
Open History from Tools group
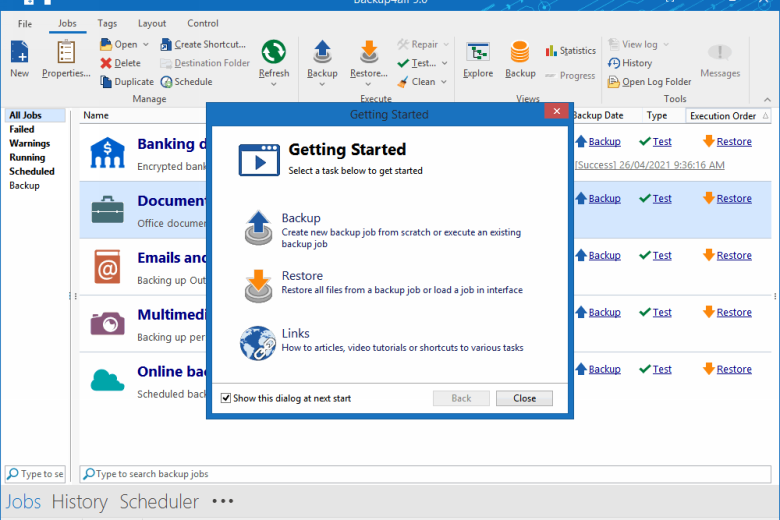tap(630, 63)
